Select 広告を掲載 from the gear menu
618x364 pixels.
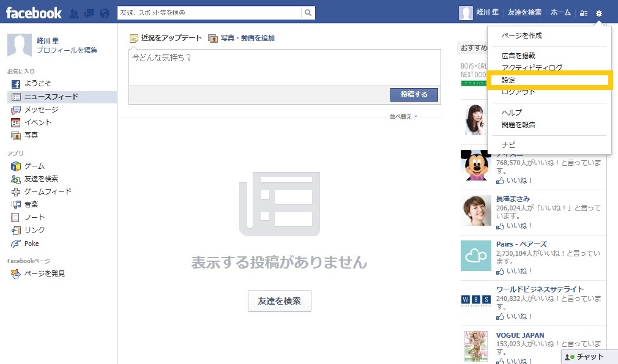tap(518, 56)
